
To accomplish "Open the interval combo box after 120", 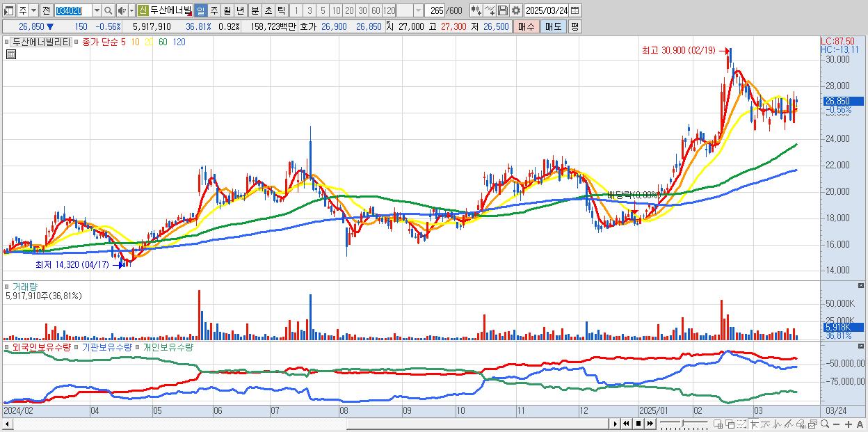I will click(x=410, y=10).
